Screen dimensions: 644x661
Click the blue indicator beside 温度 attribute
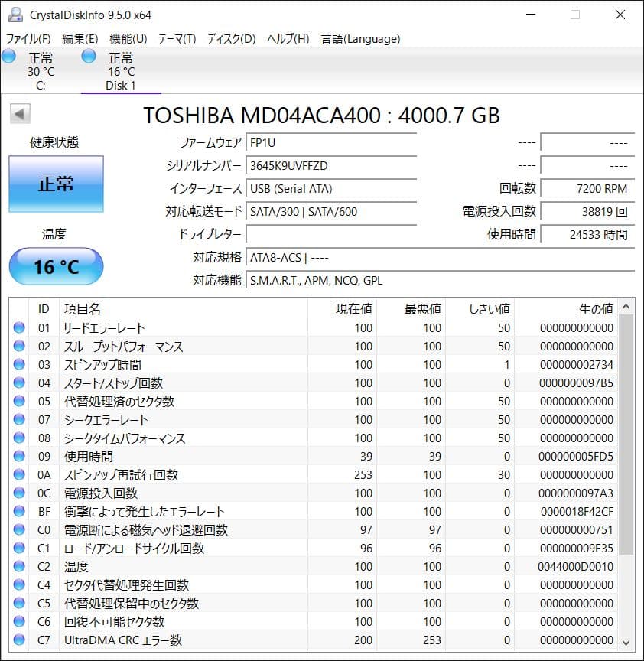tap(18, 567)
